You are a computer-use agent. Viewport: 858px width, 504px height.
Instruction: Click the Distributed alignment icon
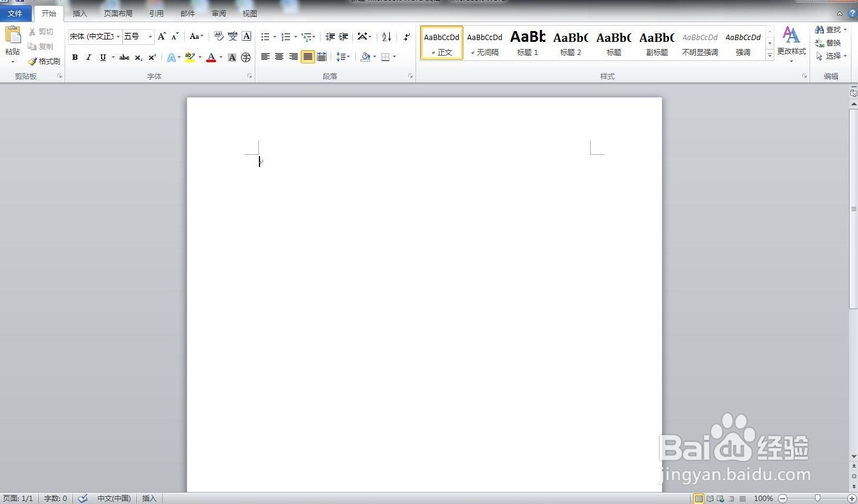(x=322, y=57)
